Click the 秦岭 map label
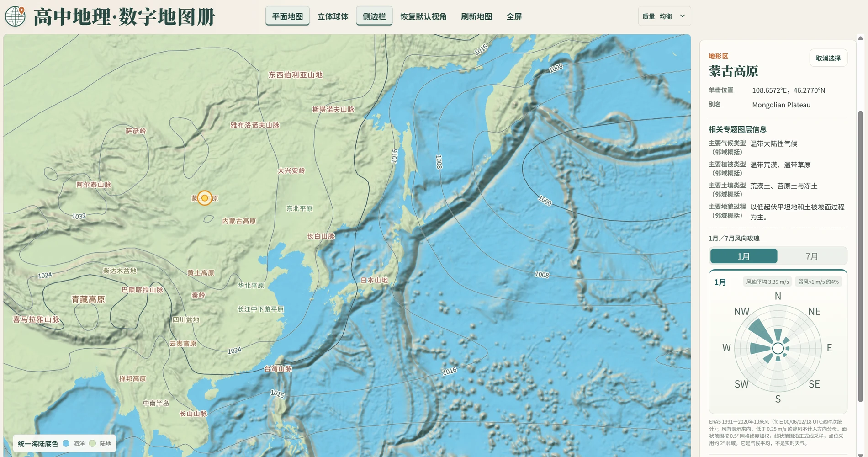The height and width of the screenshot is (457, 868). [x=198, y=295]
